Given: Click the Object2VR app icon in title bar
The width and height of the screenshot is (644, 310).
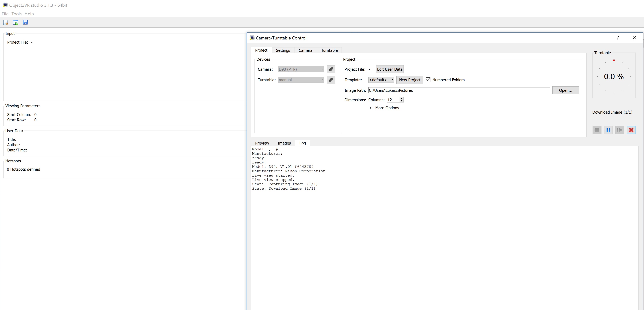Looking at the screenshot, I should tap(5, 5).
